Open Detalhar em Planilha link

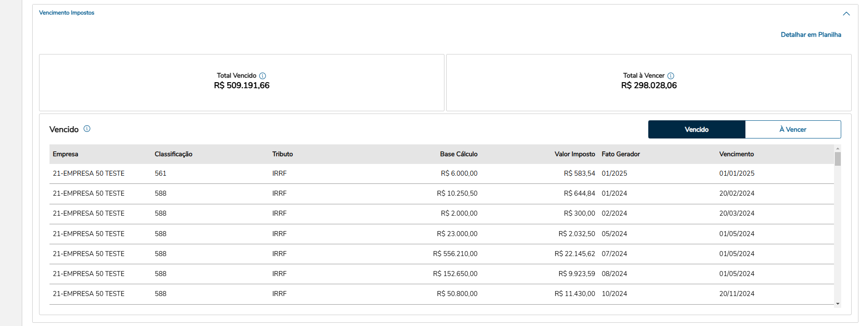point(810,35)
